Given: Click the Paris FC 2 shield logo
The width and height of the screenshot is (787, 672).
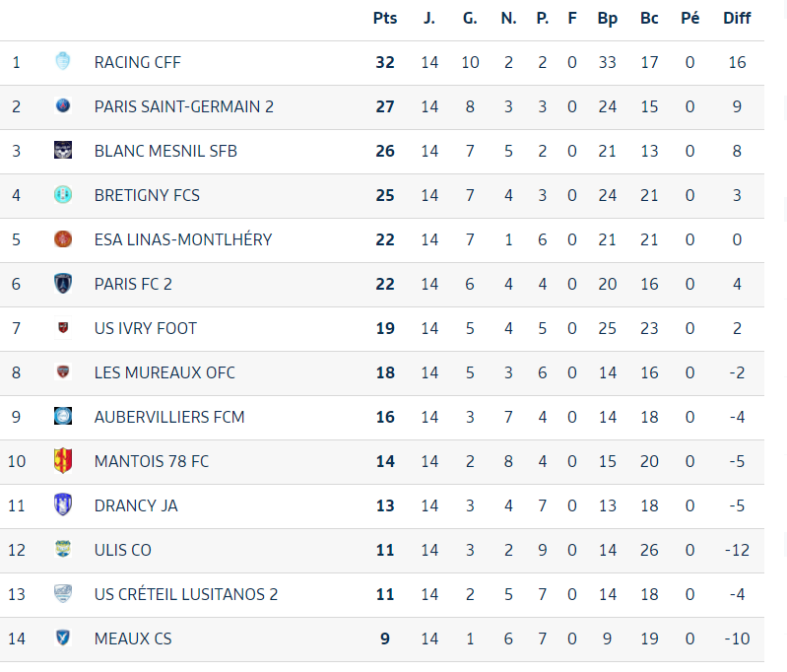Looking at the screenshot, I should coord(63,283).
